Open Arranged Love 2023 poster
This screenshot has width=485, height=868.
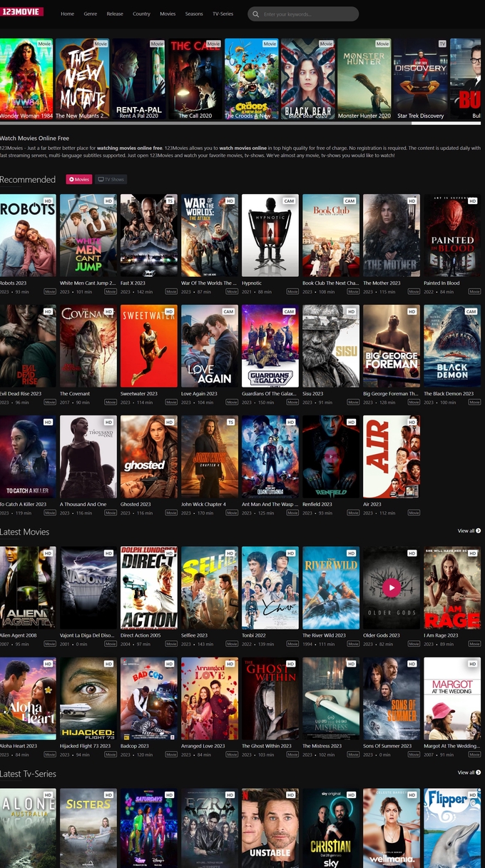210,699
